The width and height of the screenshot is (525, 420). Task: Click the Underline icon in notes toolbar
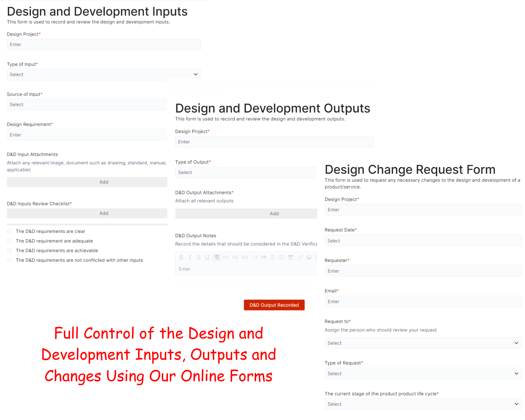[x=207, y=257]
